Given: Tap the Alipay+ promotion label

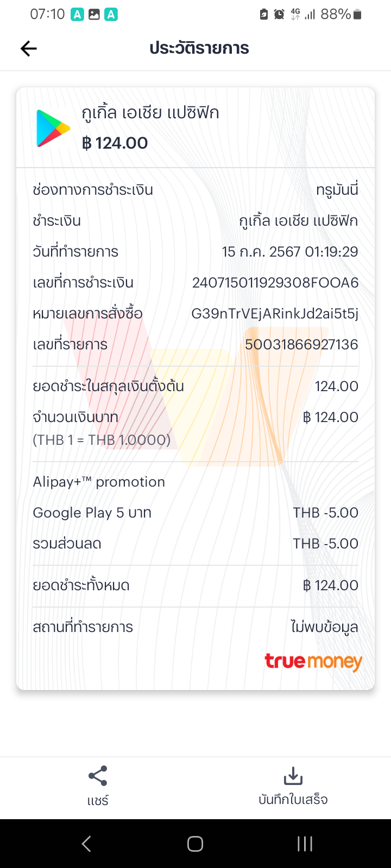Looking at the screenshot, I should [99, 482].
